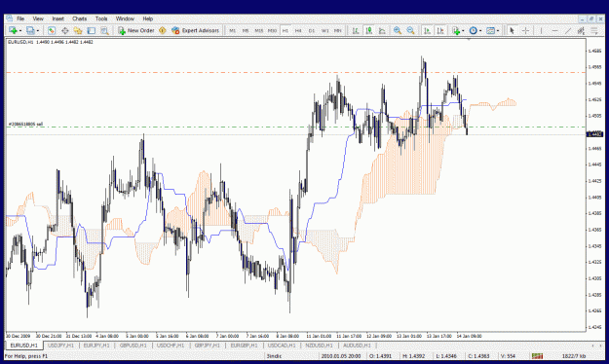Switch to the USDJPY,H1 chart tab
Viewport: 609px width, 364px height.
(61, 346)
